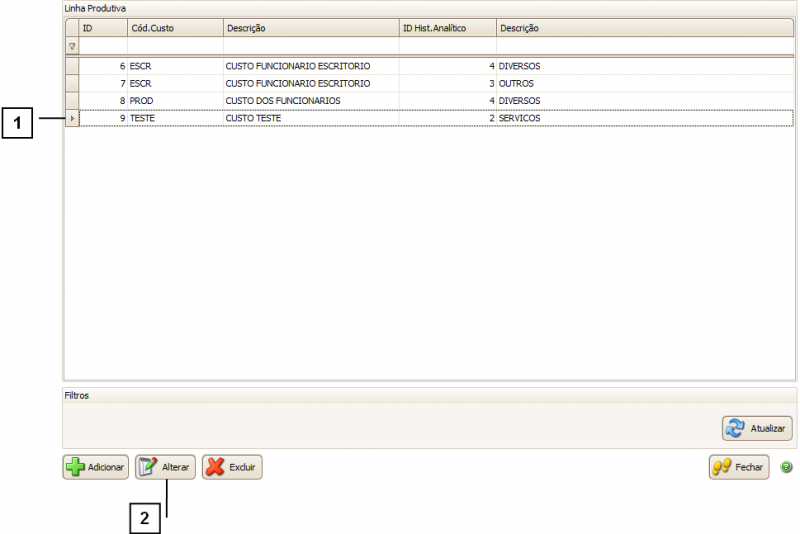This screenshot has width=800, height=534.
Task: Click the green plus Adicionar icon
Action: 75,468
